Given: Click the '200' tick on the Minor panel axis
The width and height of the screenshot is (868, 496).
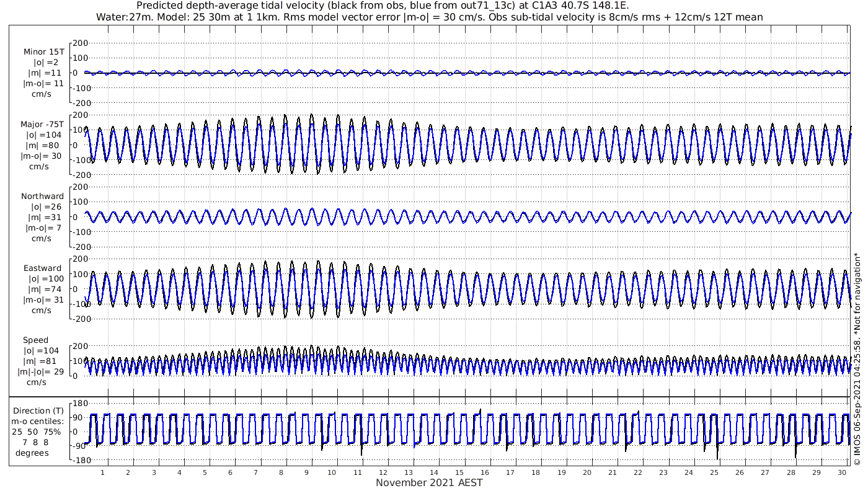Looking at the screenshot, I should point(81,43).
